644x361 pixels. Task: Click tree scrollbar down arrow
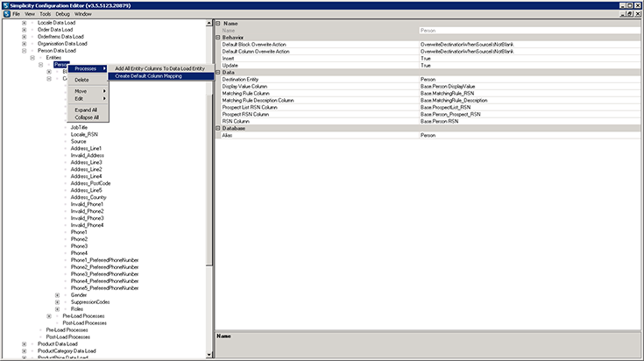pyautogui.click(x=209, y=355)
